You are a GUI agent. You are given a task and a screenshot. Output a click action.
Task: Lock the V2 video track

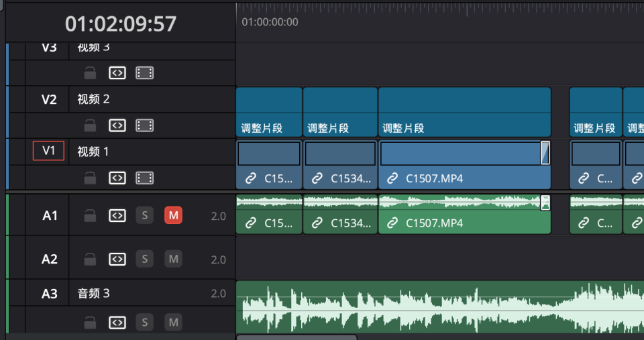coord(90,125)
